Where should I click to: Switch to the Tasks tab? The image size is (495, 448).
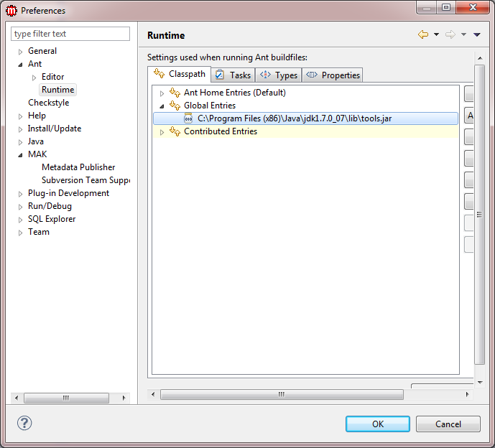tap(233, 75)
